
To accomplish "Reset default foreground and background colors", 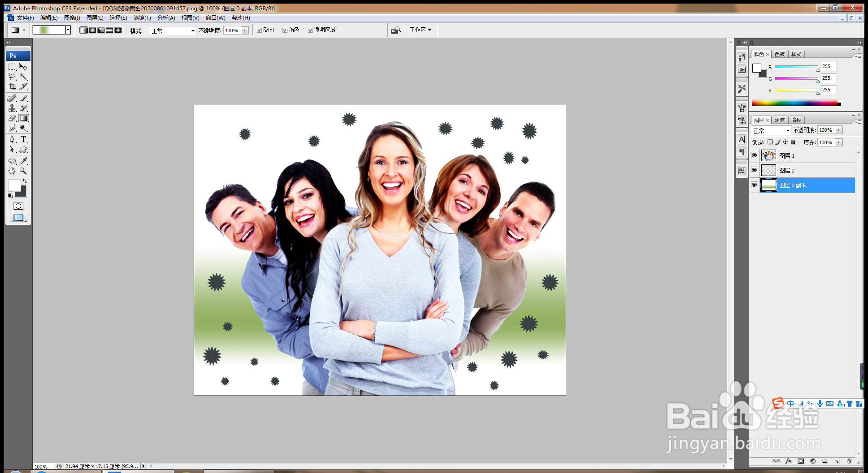I will click(10, 195).
